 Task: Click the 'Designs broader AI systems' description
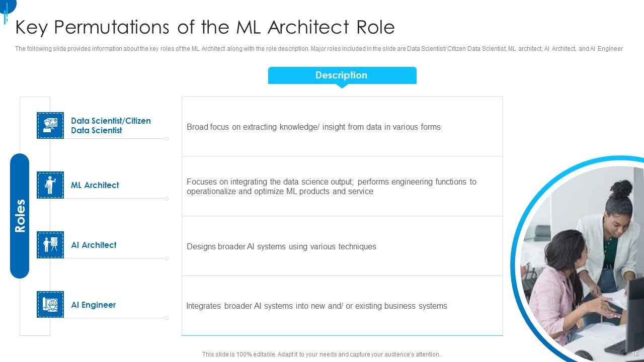coord(281,247)
